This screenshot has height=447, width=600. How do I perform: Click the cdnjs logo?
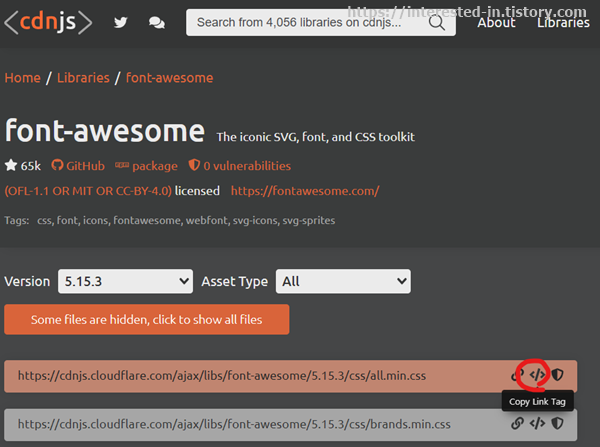[48, 22]
